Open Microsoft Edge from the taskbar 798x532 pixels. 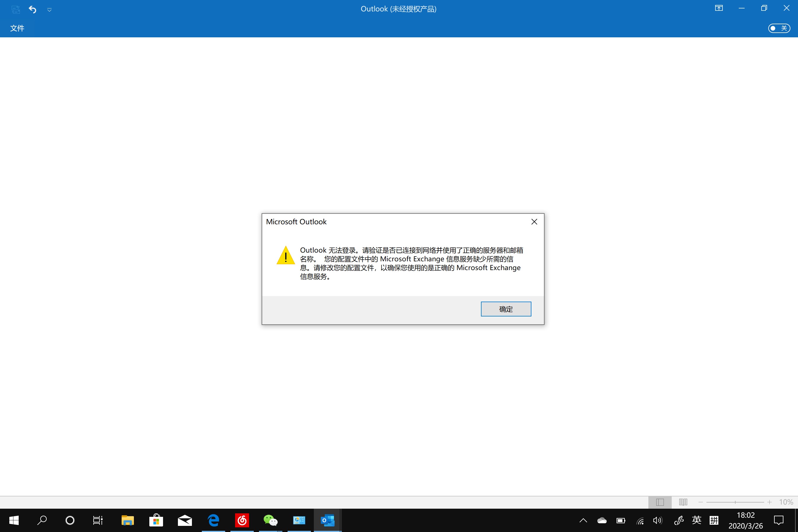point(213,520)
